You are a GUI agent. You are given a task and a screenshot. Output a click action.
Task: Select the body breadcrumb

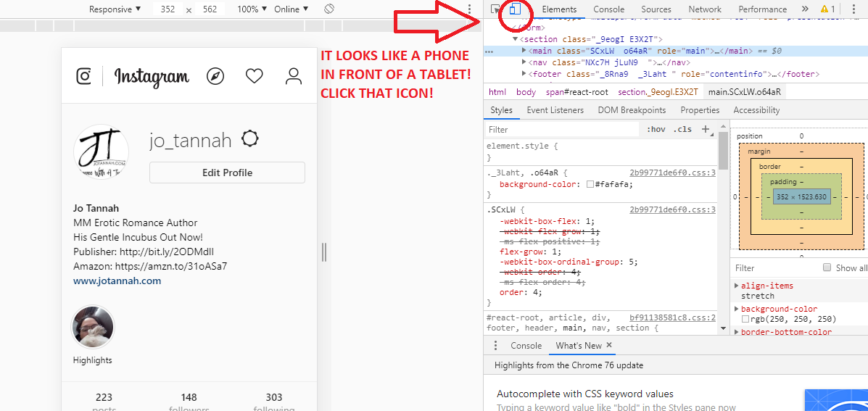click(526, 92)
